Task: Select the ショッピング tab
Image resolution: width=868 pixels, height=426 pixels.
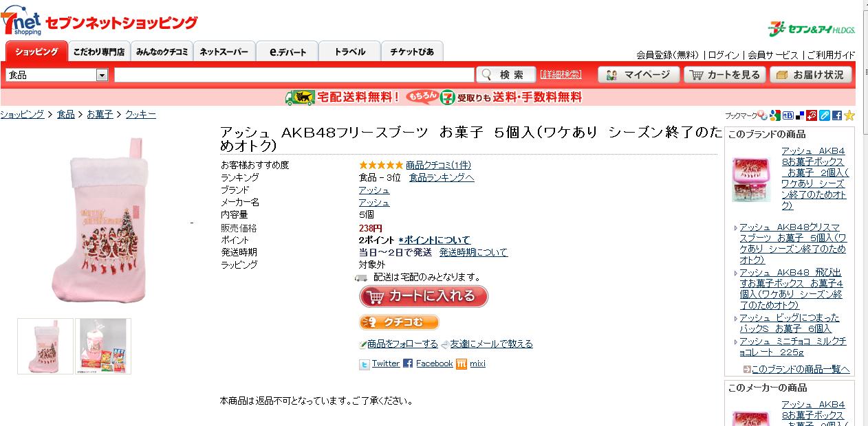Action: [36, 52]
